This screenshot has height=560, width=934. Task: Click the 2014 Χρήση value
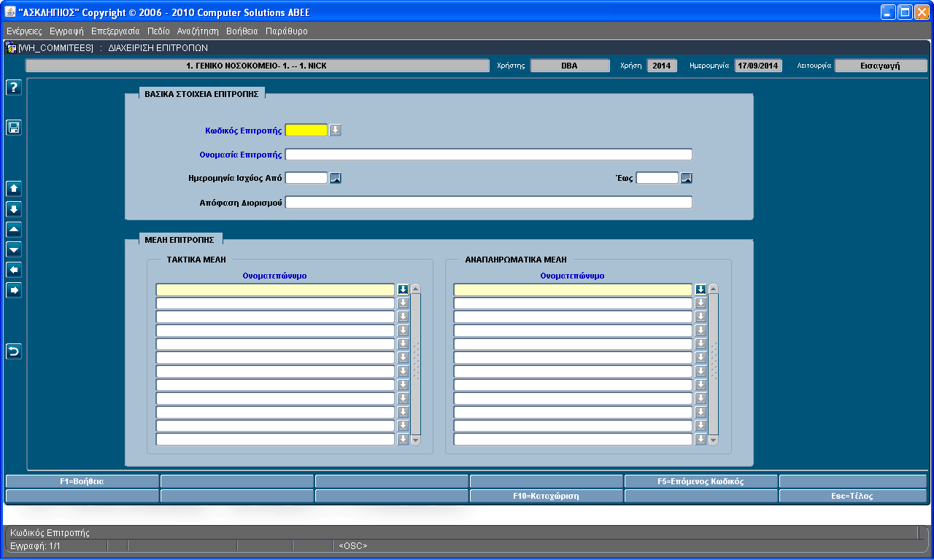coord(662,66)
